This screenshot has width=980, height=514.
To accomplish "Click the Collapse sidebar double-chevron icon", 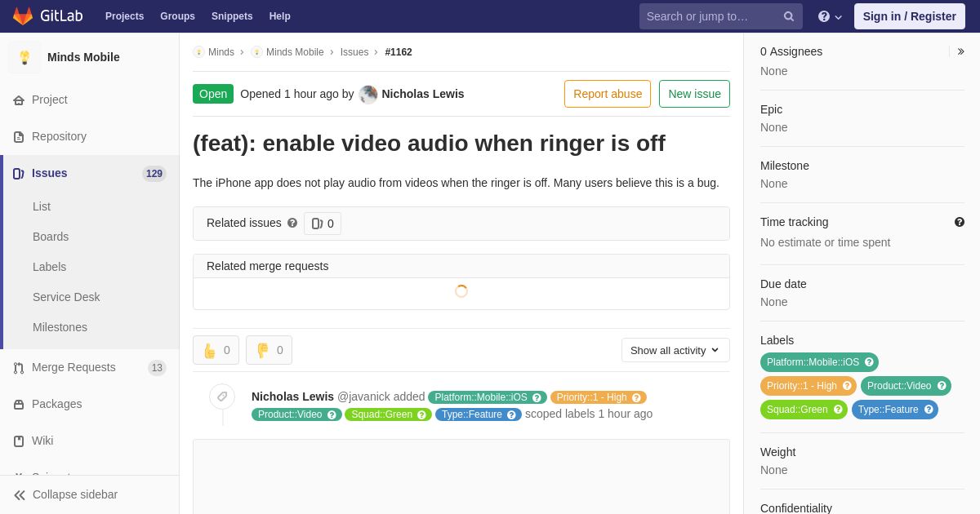I will [x=20, y=495].
